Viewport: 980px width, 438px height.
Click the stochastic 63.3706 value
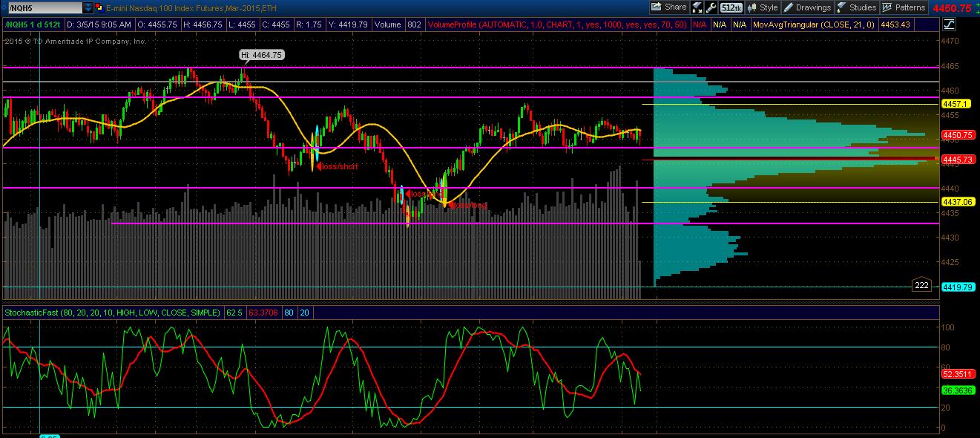click(262, 313)
